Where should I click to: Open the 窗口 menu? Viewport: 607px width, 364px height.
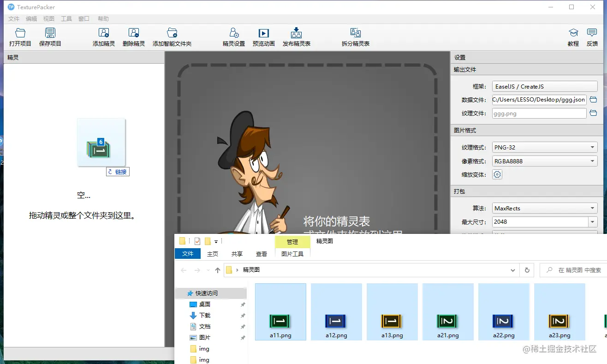[x=84, y=19]
